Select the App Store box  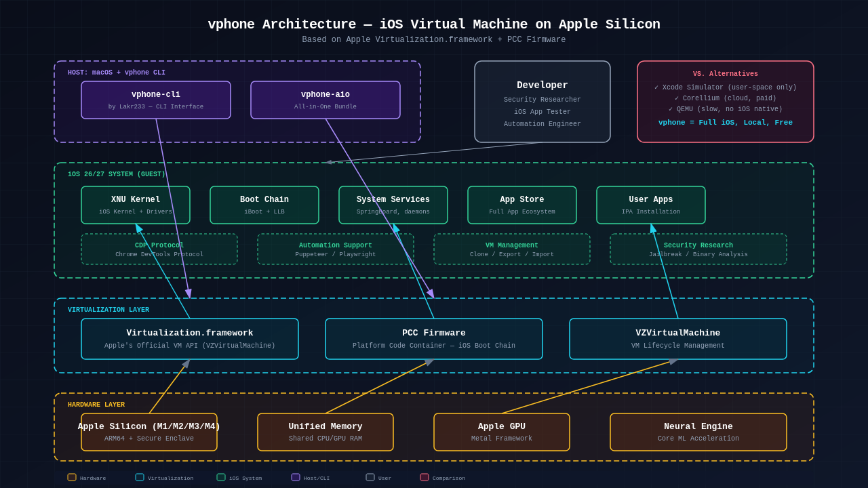[522, 205]
